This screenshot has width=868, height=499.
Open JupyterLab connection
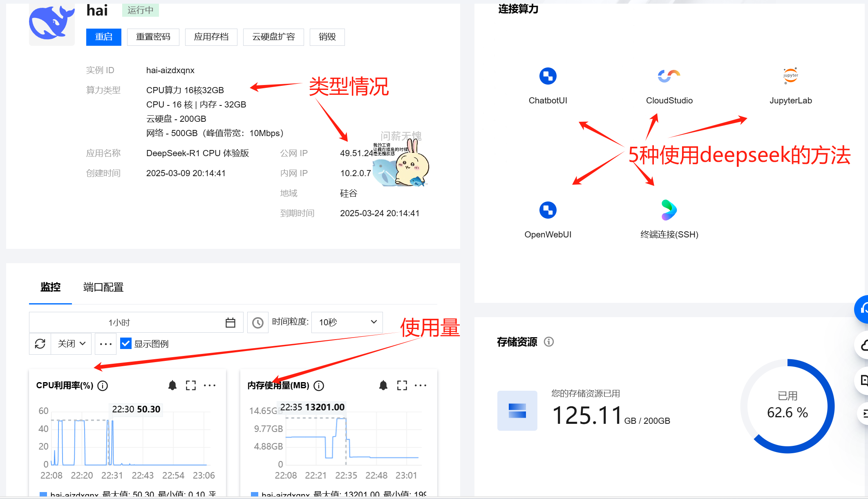tap(790, 76)
